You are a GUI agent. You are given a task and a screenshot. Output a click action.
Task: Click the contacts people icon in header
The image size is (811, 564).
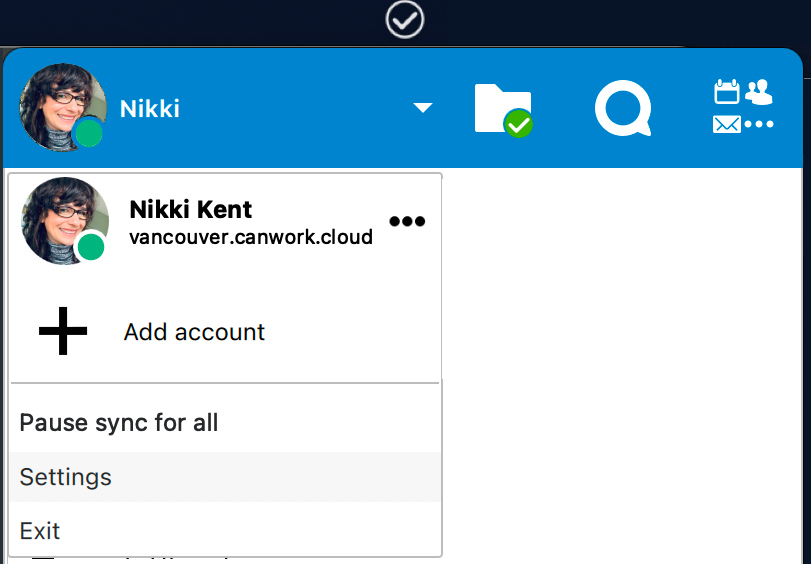(759, 92)
